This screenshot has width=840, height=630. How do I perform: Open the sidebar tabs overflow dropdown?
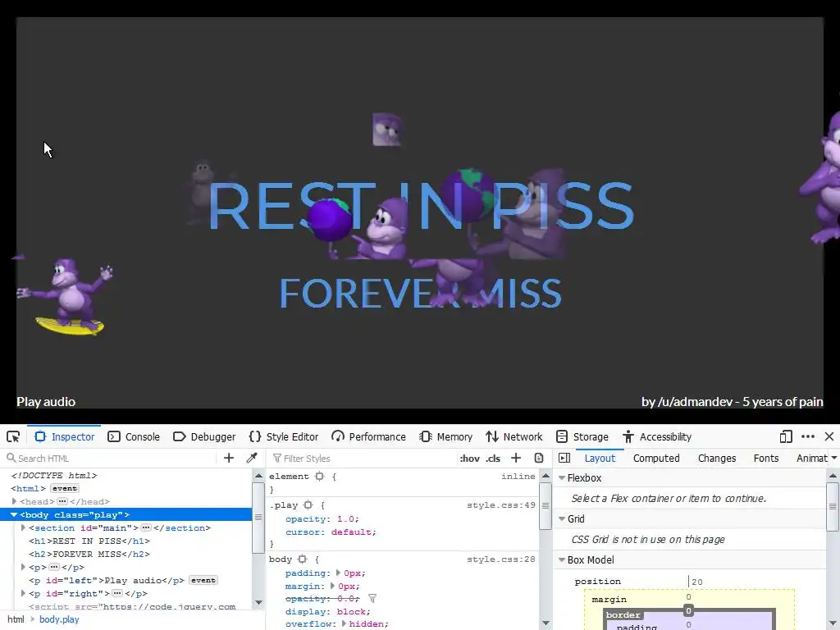pos(834,459)
